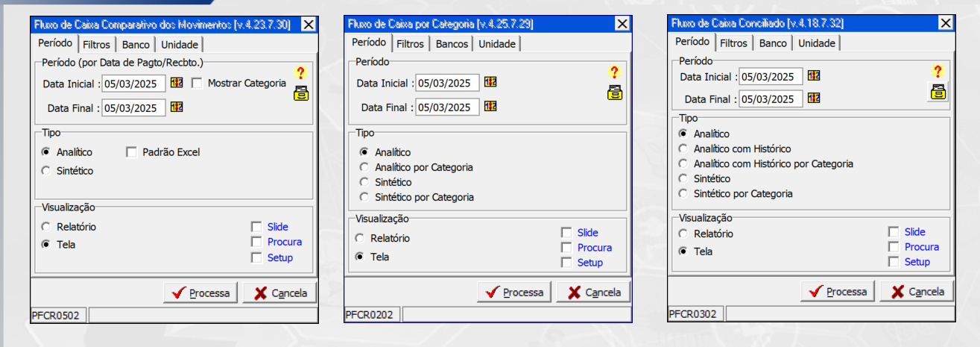Open the Unidade tab in Conciliado window
The width and height of the screenshot is (980, 347).
pos(816,43)
